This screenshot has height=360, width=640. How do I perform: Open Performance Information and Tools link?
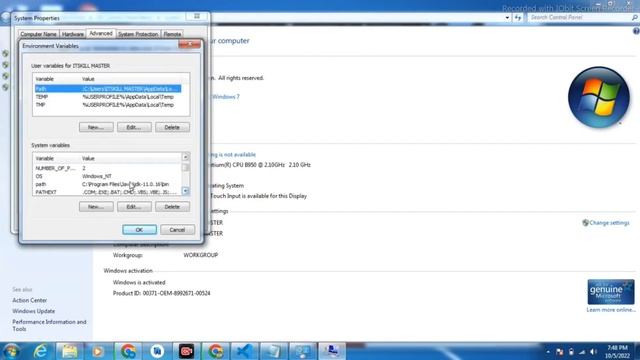pyautogui.click(x=49, y=325)
